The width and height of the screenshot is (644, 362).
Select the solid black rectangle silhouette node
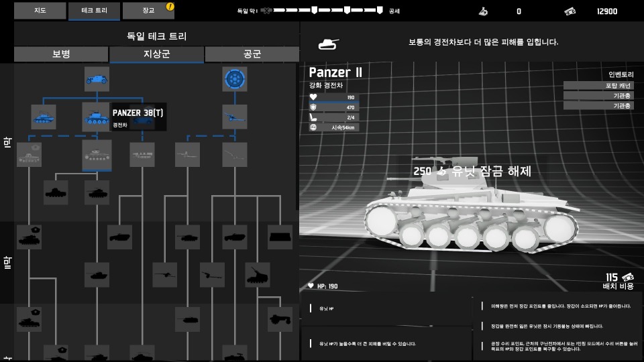click(x=280, y=237)
